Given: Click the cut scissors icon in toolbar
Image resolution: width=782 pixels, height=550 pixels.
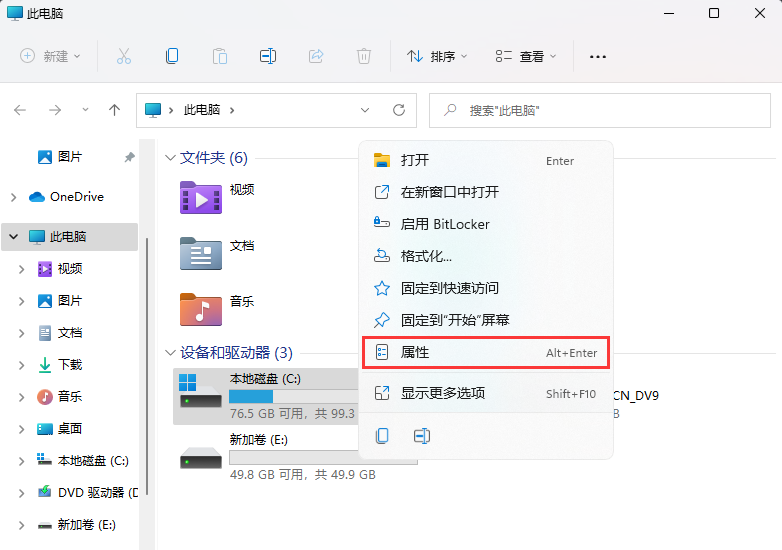Looking at the screenshot, I should pyautogui.click(x=124, y=56).
